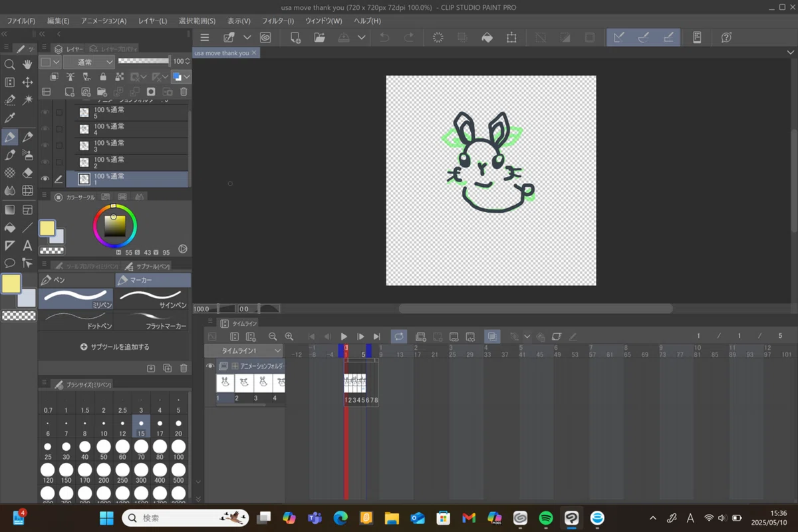Screen dimensions: 798x532
Task: Select the Pencil tool
Action: [28, 137]
